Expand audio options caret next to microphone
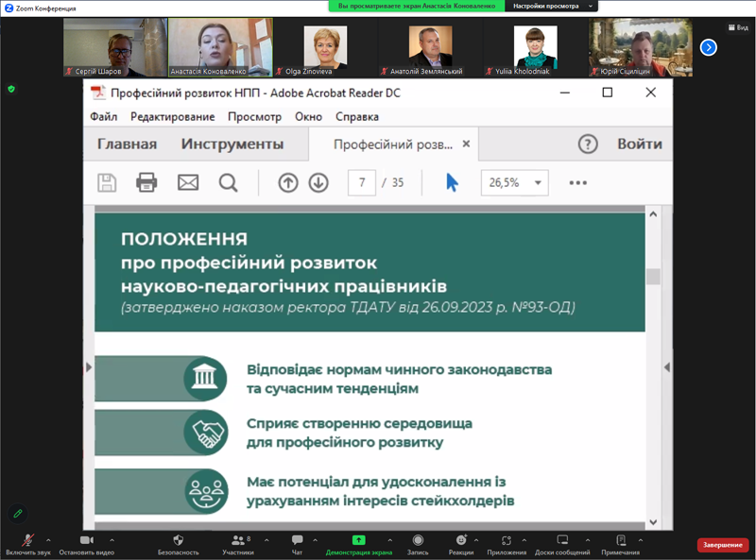Image resolution: width=756 pixels, height=560 pixels. (x=48, y=540)
